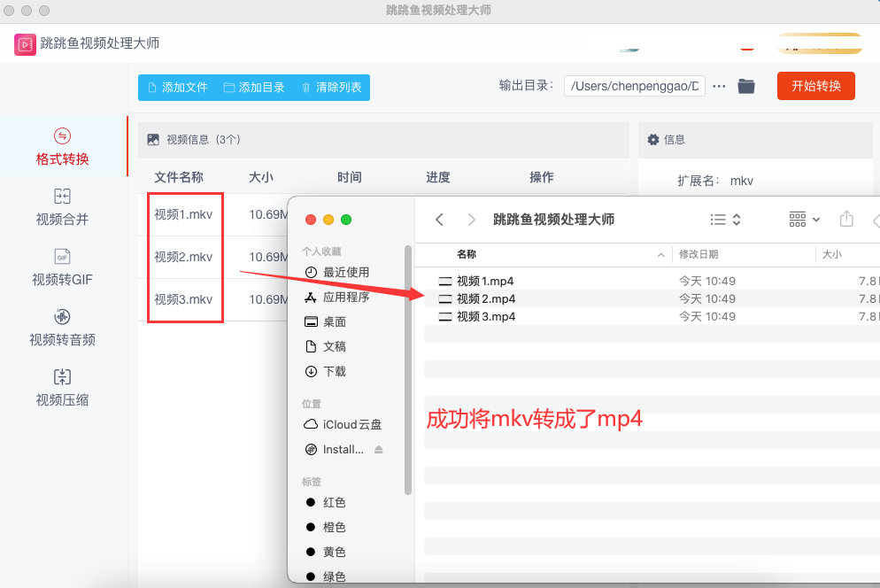
Task: Go forward in the Finder window
Action: [471, 220]
